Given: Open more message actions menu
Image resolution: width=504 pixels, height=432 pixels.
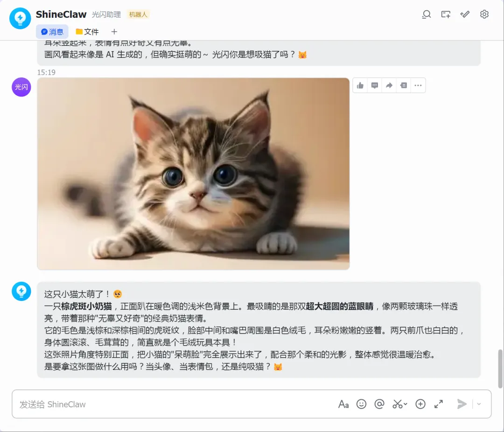Looking at the screenshot, I should tap(418, 85).
